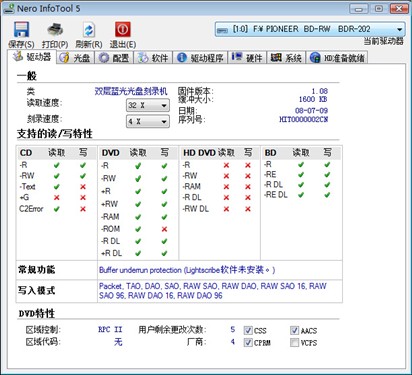Click the red X for DVD -ROM write
Image resolution: width=412 pixels, height=375 pixels.
point(164,229)
